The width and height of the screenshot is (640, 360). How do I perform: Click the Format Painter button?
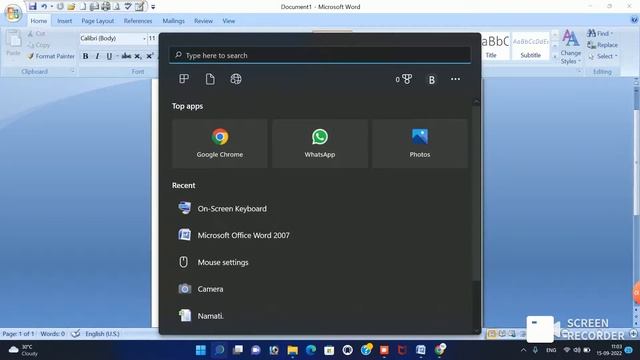pos(51,56)
